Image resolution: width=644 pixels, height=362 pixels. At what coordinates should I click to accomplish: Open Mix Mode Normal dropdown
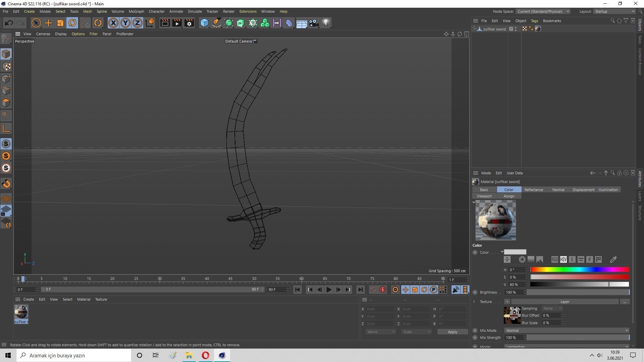pos(567,330)
